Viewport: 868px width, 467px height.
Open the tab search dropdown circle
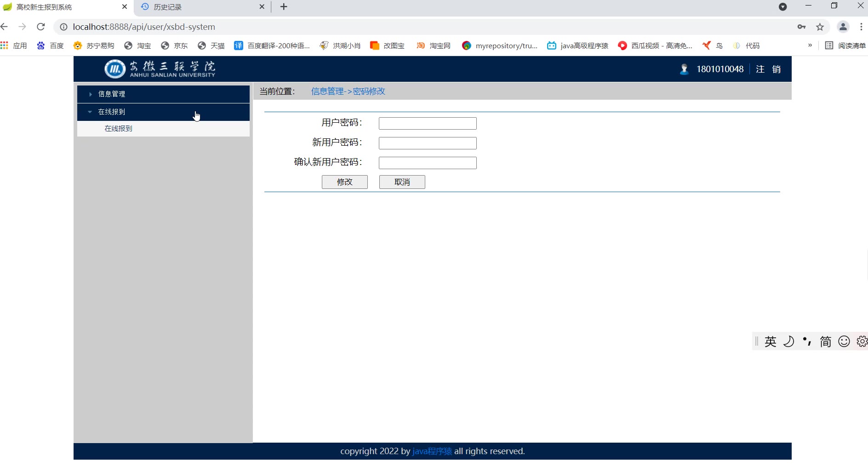pyautogui.click(x=783, y=7)
